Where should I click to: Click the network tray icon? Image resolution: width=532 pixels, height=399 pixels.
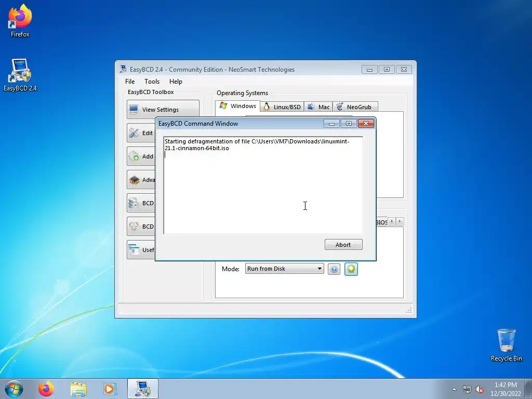[467, 389]
